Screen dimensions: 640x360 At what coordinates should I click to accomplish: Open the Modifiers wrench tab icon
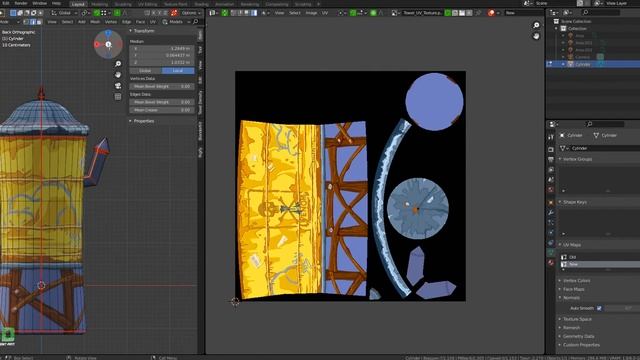[551, 212]
